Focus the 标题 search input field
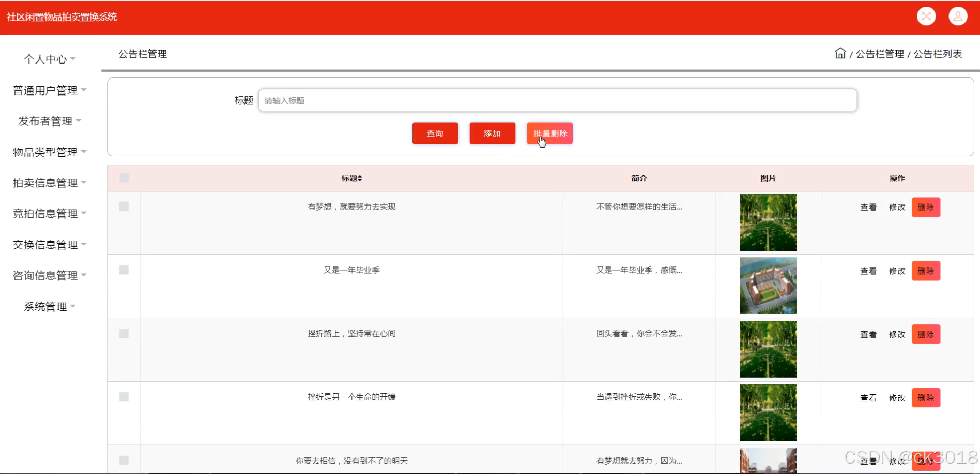This screenshot has height=474, width=980. click(558, 100)
